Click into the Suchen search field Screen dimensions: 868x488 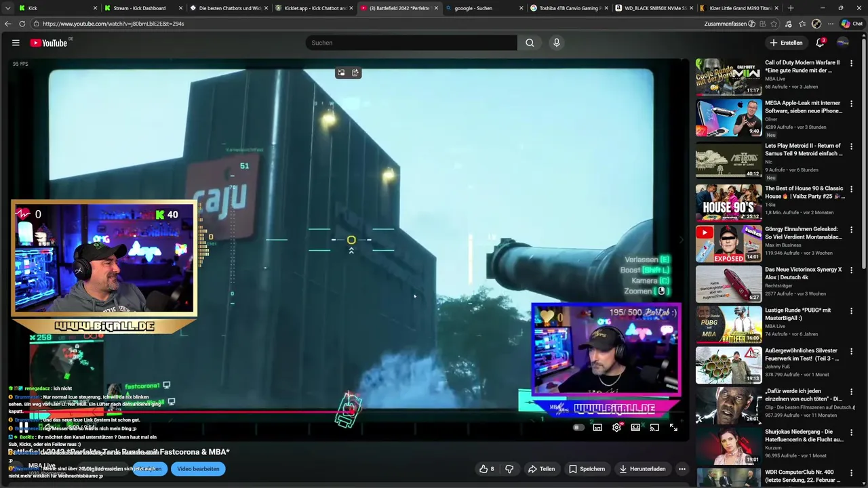pos(411,43)
